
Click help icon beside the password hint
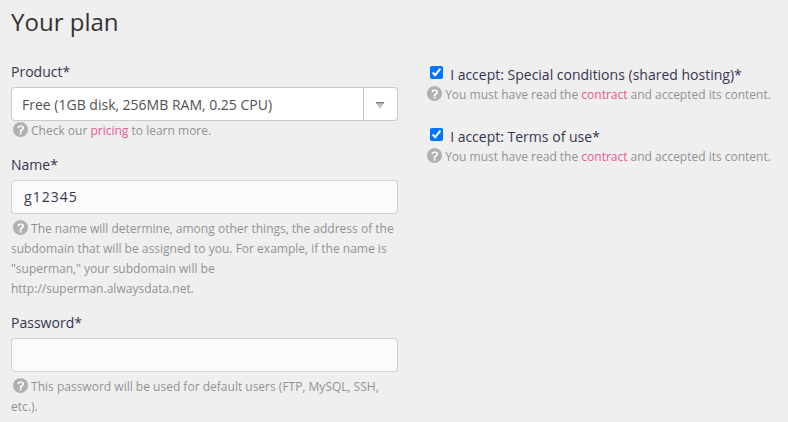pos(19,386)
